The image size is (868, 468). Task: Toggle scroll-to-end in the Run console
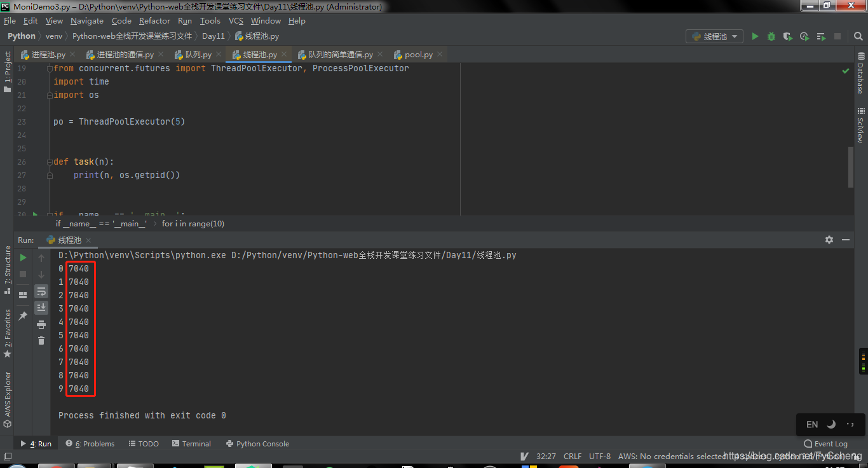[41, 308]
